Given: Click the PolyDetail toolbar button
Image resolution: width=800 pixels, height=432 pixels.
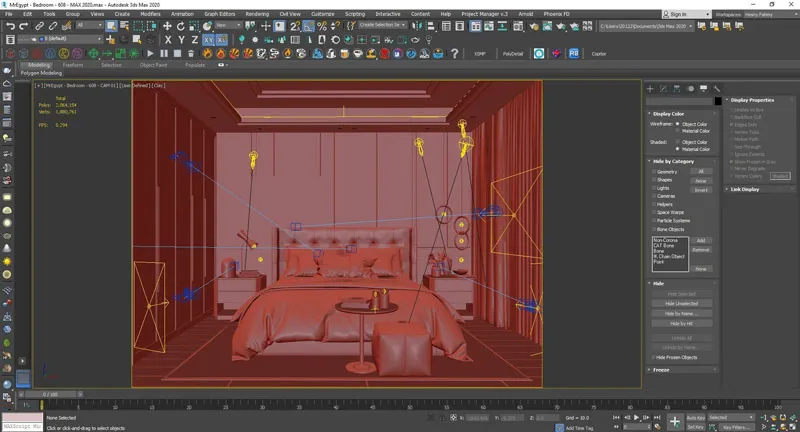Looking at the screenshot, I should click(x=512, y=53).
